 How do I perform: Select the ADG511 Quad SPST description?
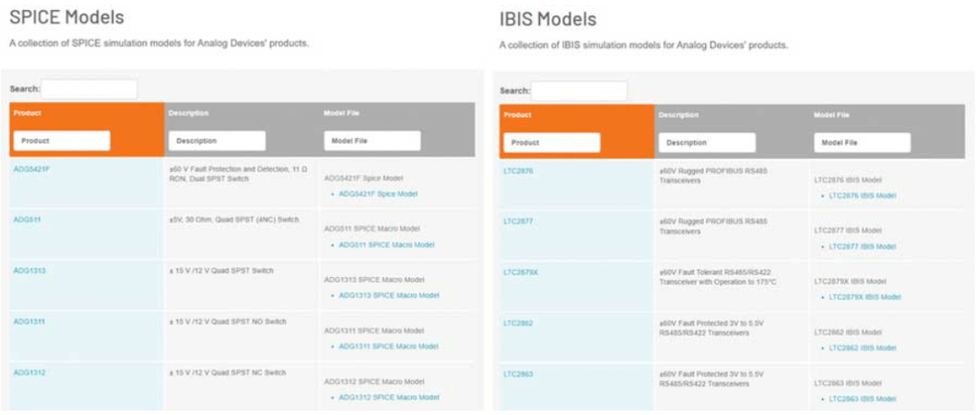[x=234, y=220]
